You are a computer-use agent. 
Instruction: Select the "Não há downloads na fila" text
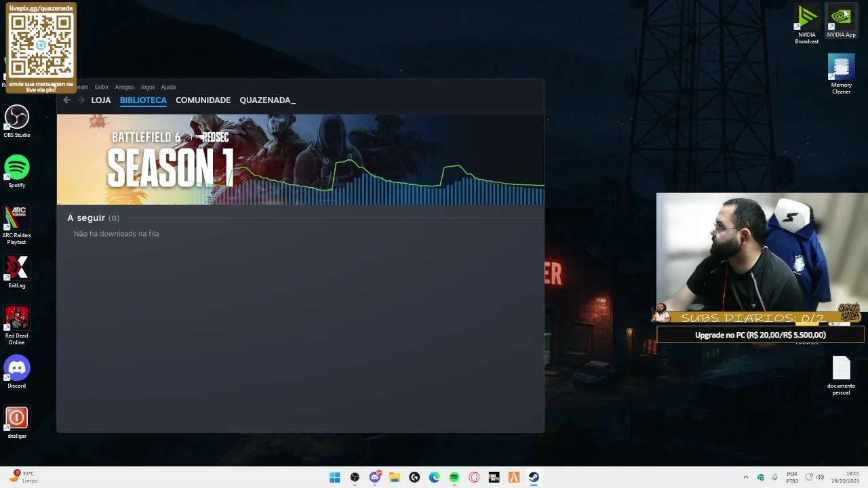[116, 234]
